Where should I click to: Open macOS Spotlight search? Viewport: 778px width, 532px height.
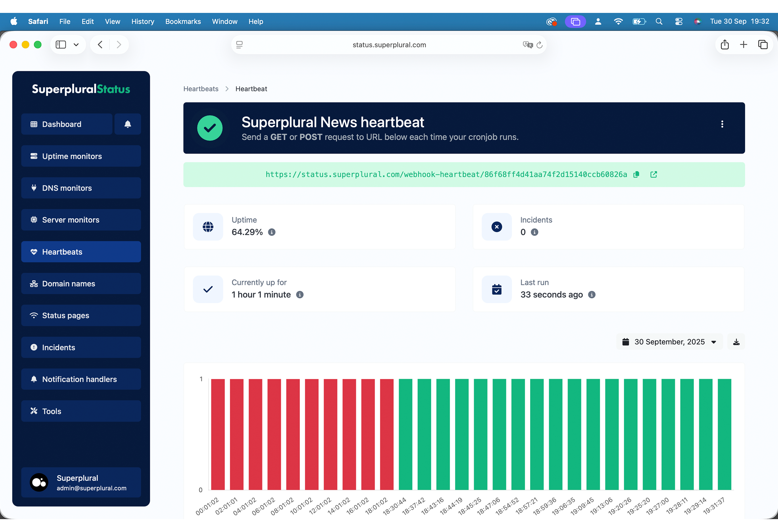point(659,22)
